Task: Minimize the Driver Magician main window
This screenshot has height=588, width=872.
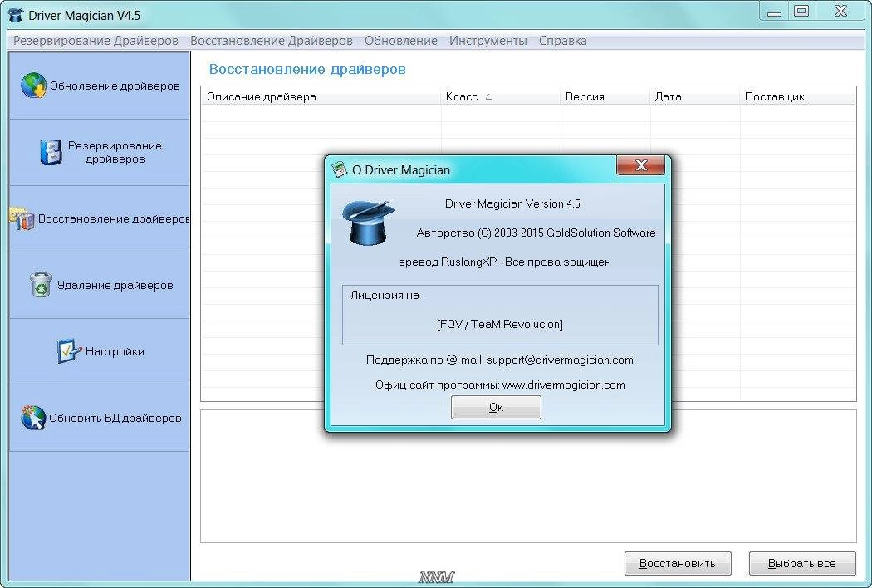Action: click(x=774, y=11)
